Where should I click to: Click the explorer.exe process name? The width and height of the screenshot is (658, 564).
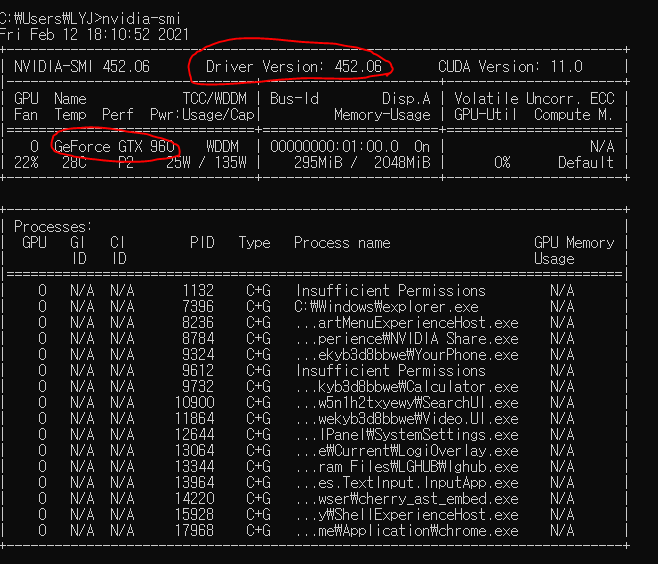tap(386, 307)
